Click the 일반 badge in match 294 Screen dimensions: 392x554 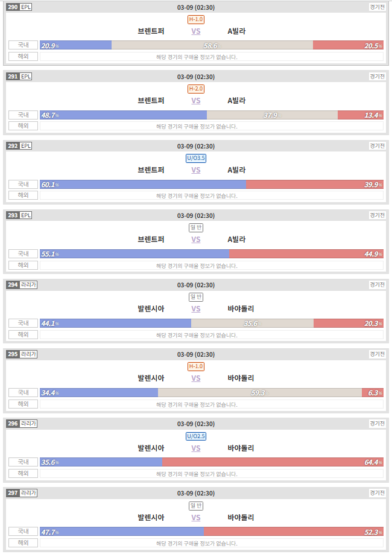coord(195,297)
